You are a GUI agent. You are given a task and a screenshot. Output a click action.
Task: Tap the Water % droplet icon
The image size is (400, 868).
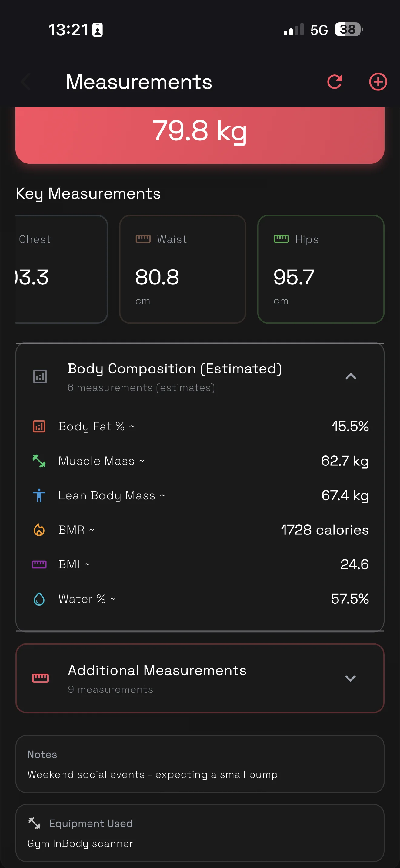pos(39,599)
